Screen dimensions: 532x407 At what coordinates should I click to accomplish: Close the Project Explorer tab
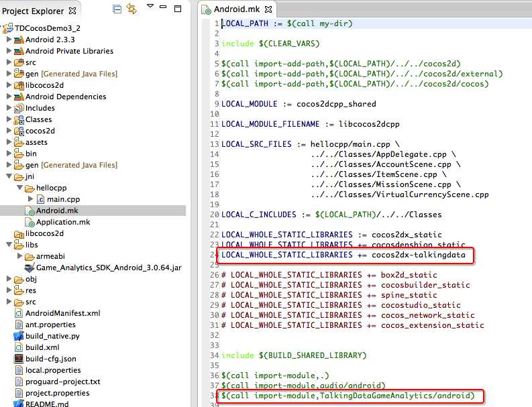click(x=72, y=11)
